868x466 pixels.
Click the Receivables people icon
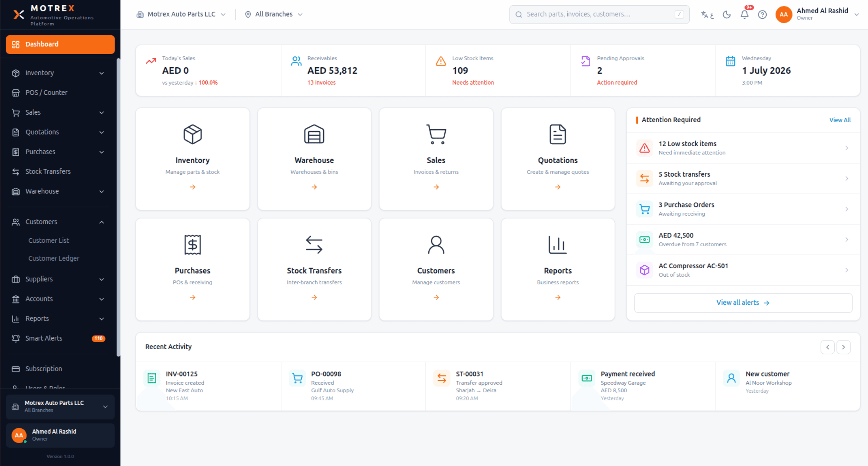[x=296, y=61]
